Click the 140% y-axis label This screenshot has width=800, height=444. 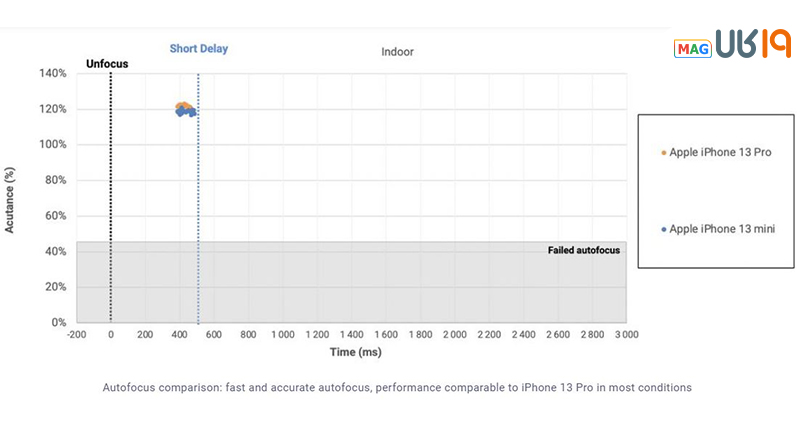click(x=52, y=74)
